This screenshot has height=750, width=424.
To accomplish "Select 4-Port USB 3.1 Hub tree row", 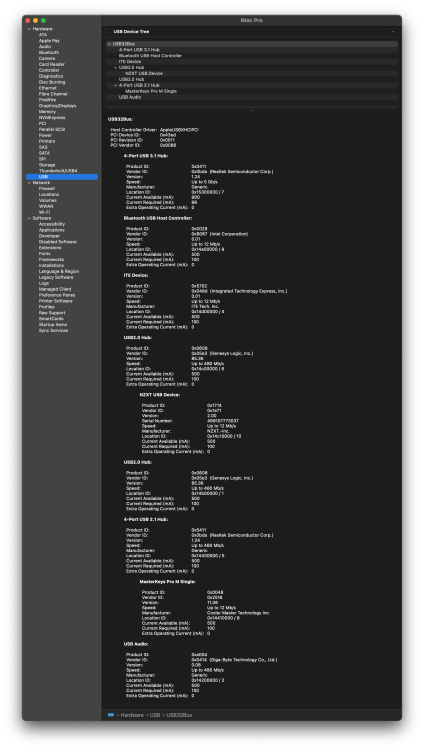I will click(x=252, y=50).
